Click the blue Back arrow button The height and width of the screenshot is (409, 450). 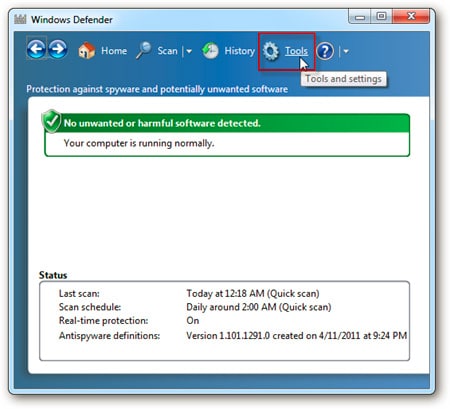coord(36,50)
